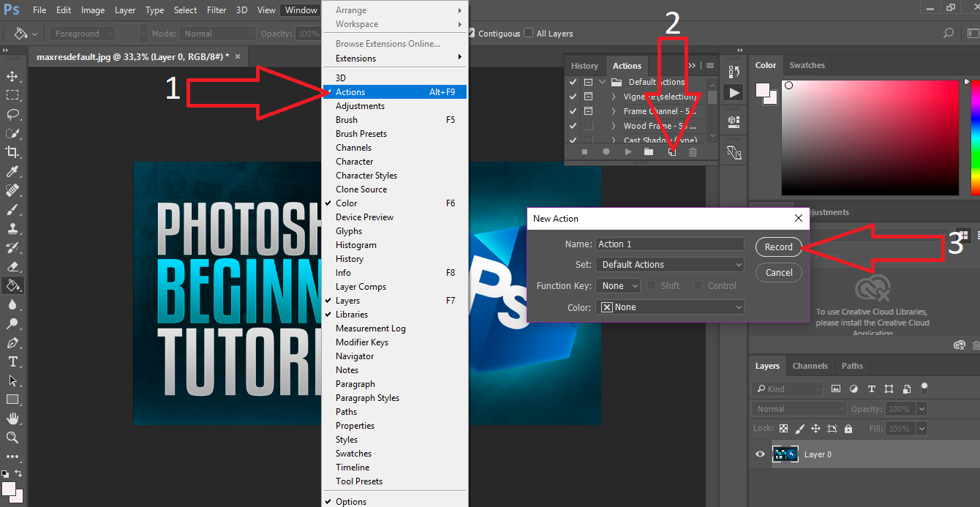Select the Hand tool
This screenshot has height=507, width=980.
click(x=12, y=418)
